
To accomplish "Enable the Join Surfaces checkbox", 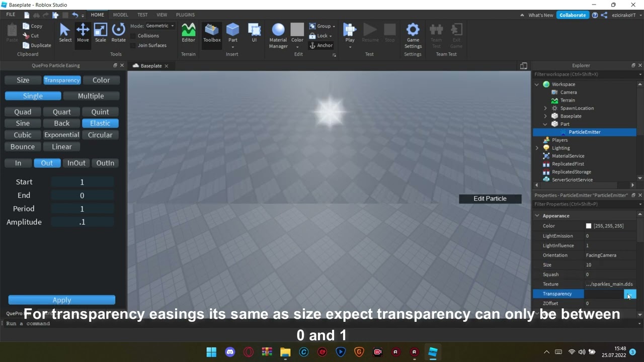I will click(x=133, y=45).
